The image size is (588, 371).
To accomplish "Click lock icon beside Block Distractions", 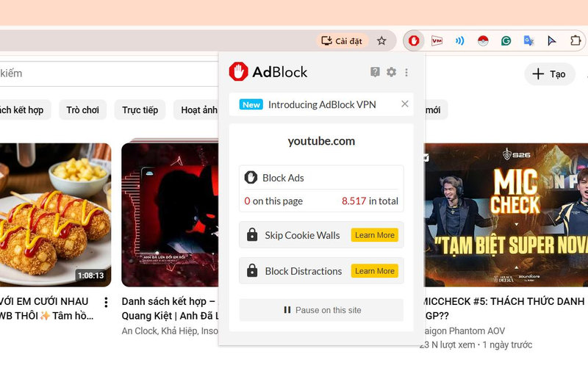I will (x=252, y=270).
